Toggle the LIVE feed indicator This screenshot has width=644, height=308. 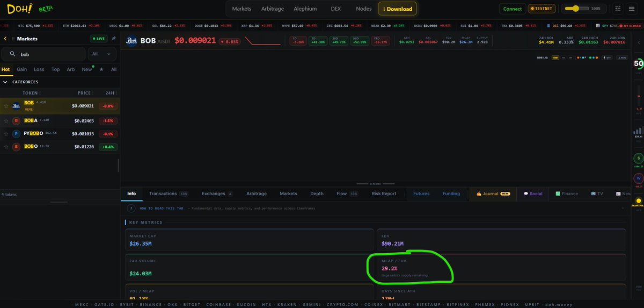click(99, 39)
